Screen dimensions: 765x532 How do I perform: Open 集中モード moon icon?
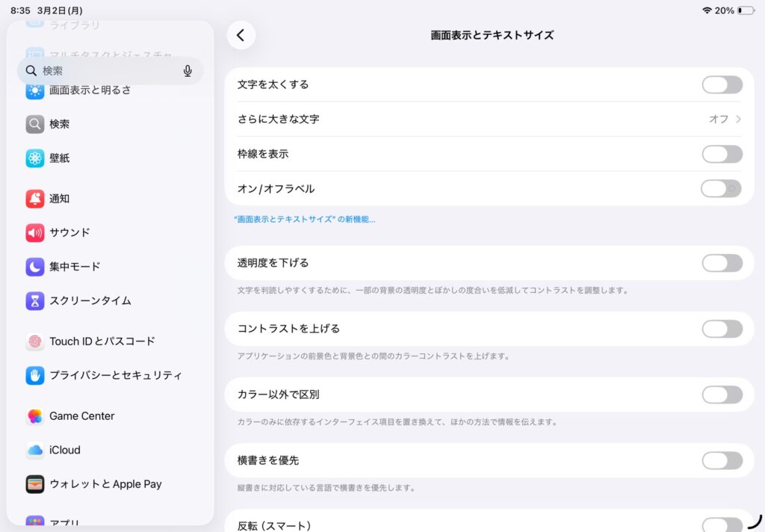click(35, 267)
